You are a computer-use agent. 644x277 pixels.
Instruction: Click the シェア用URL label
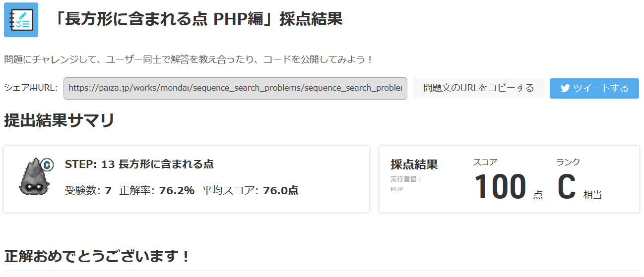(x=31, y=88)
